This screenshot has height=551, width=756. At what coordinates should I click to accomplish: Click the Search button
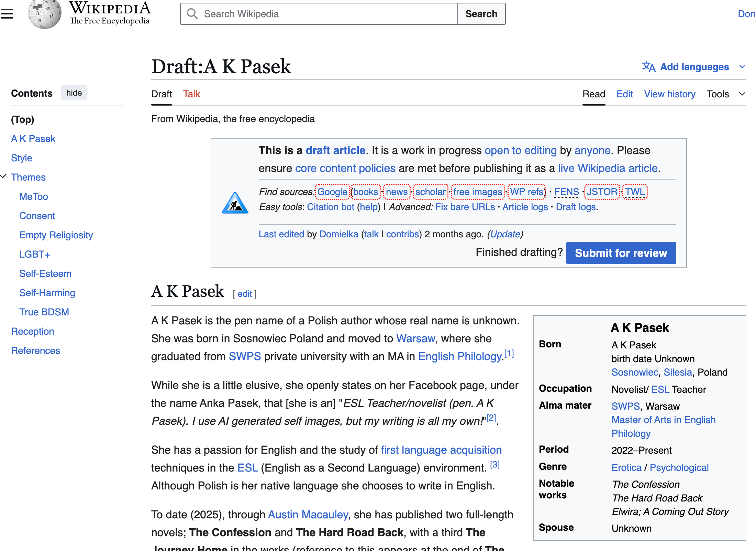point(481,14)
